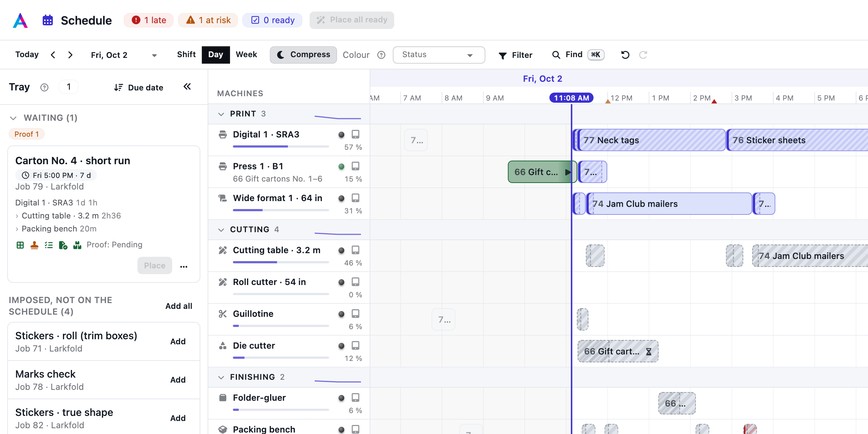The height and width of the screenshot is (434, 868).
Task: Sort tray by Due date
Action: pos(139,88)
